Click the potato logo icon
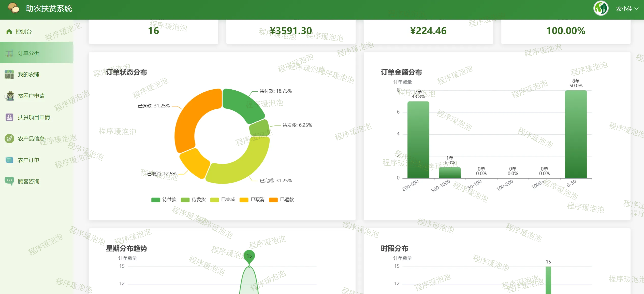644x294 pixels. 13,8
